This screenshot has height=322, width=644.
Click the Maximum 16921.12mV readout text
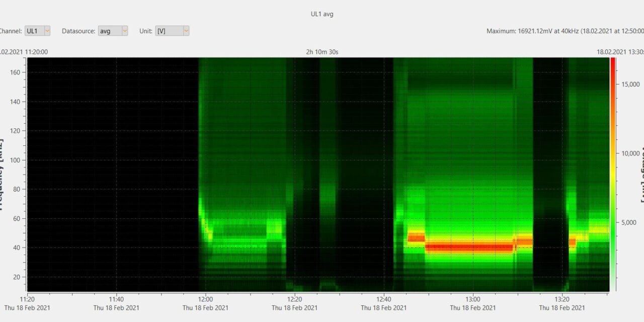click(x=563, y=31)
